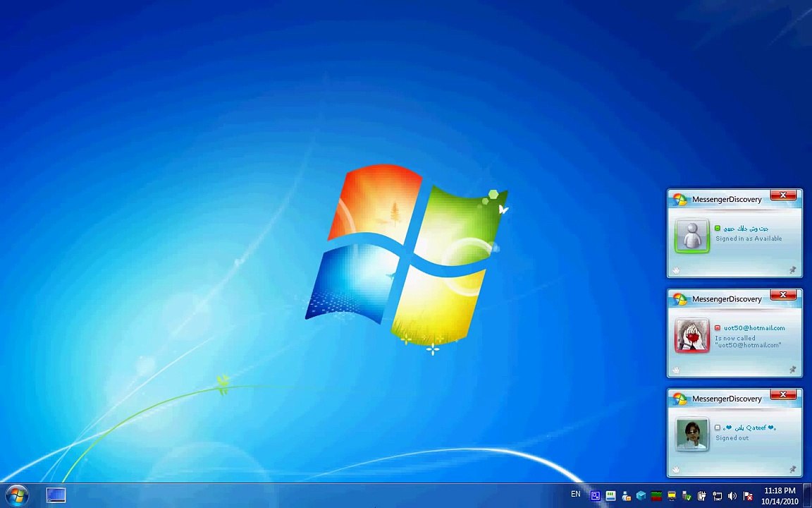Open the Qateef contact photo thumbnail
Image resolution: width=812 pixels, height=508 pixels.
pos(692,435)
